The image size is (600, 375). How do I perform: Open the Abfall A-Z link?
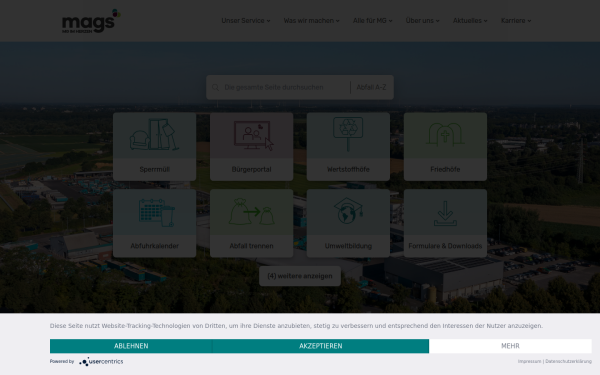(x=371, y=88)
